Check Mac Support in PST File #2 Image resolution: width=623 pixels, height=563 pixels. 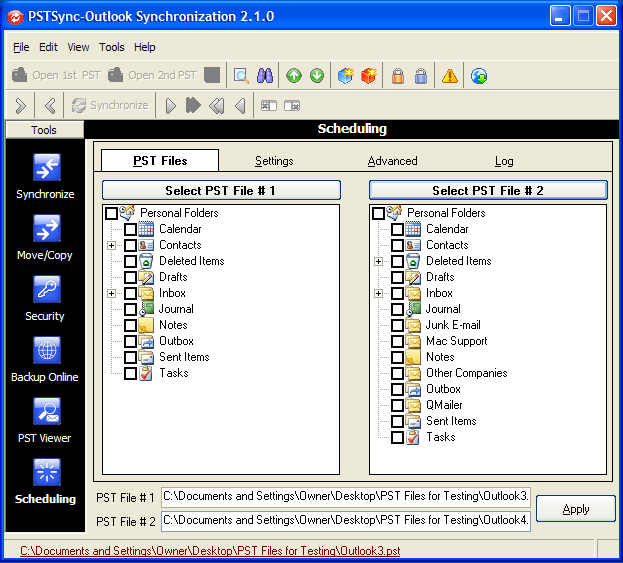(397, 341)
